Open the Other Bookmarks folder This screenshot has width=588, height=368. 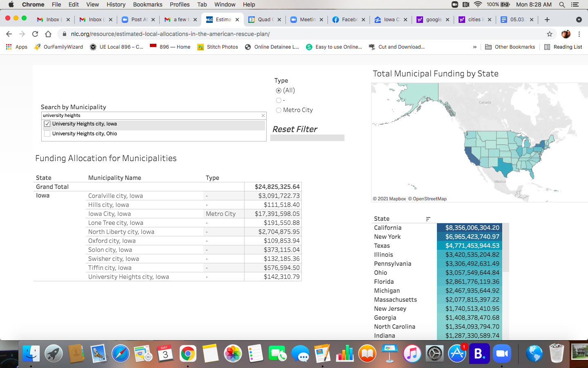pos(510,47)
